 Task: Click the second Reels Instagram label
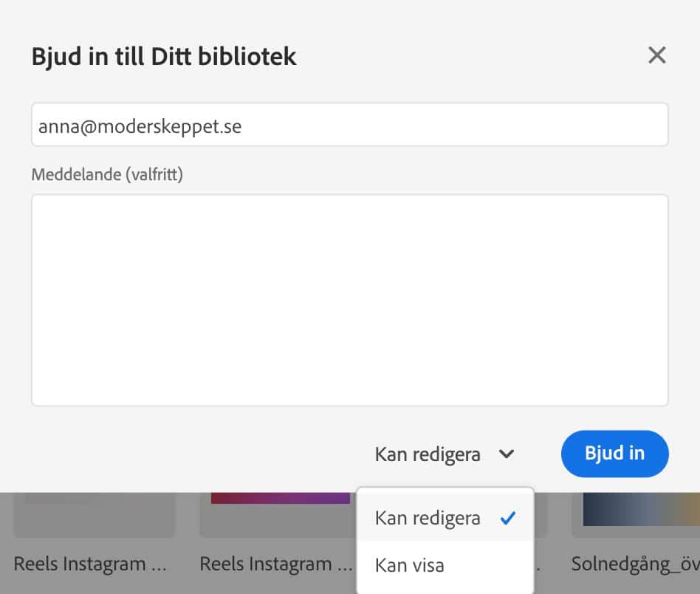pyautogui.click(x=275, y=564)
